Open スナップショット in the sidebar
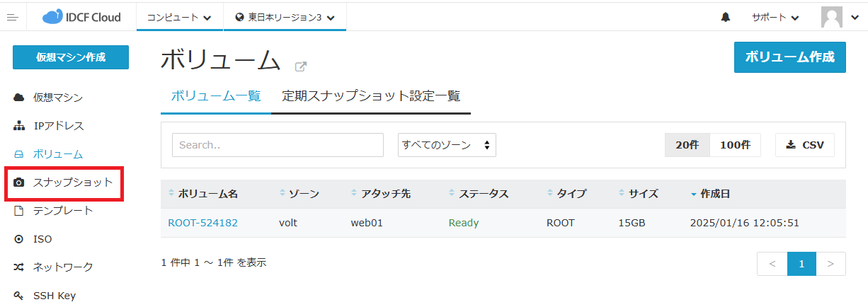This screenshot has height=302, width=868. coord(72,182)
